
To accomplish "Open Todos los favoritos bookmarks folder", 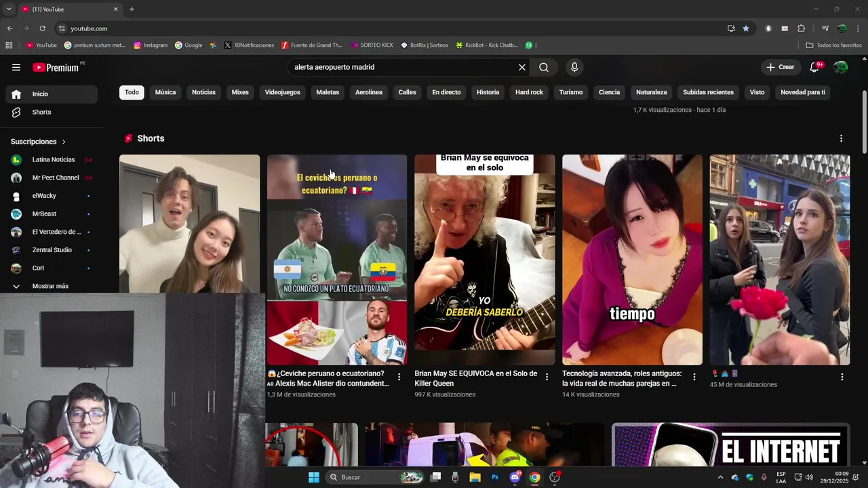I will coord(833,45).
